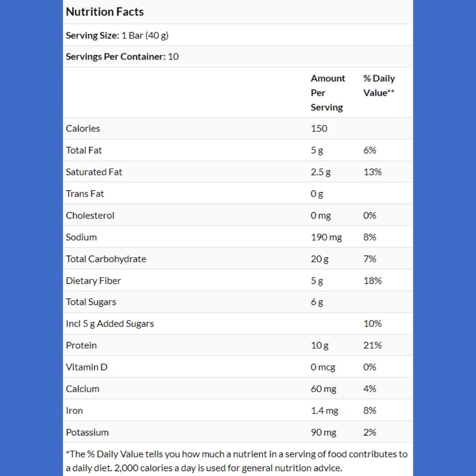Select the Total Sugars row label
Screen dimensions: 476x476
(x=91, y=302)
